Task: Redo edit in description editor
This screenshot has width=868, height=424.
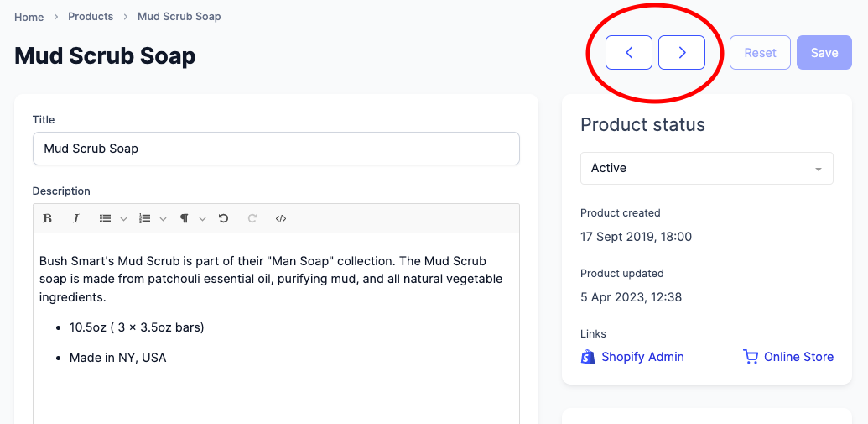Action: pos(252,218)
